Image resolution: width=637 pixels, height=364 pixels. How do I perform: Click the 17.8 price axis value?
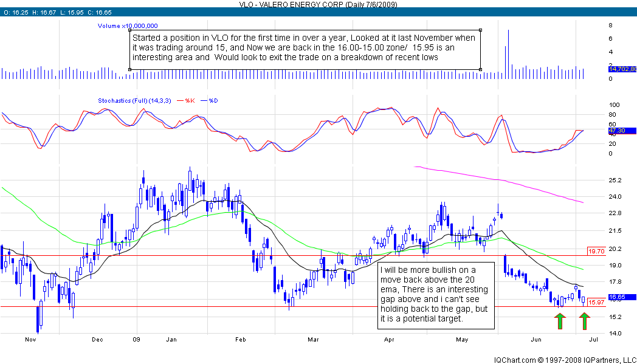click(x=615, y=282)
